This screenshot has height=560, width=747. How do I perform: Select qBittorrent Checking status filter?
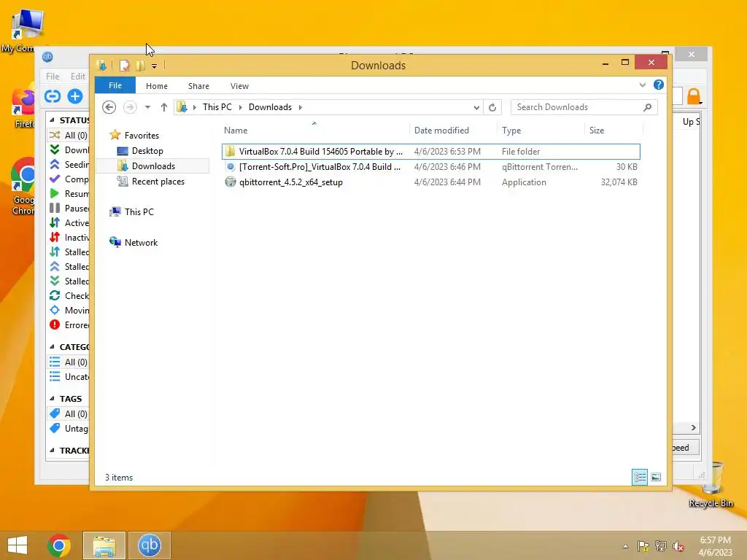[x=69, y=296]
